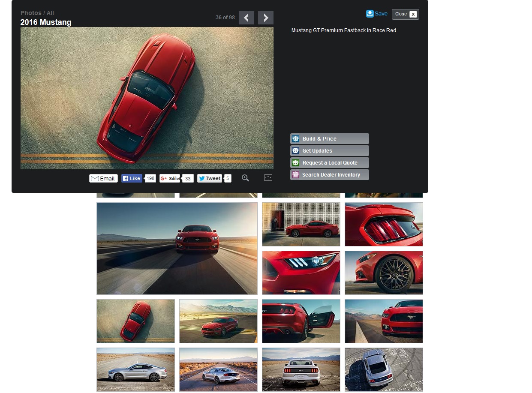This screenshot has width=532, height=393.
Task: Open white Mustang rear-view thumbnail
Action: pos(301,369)
